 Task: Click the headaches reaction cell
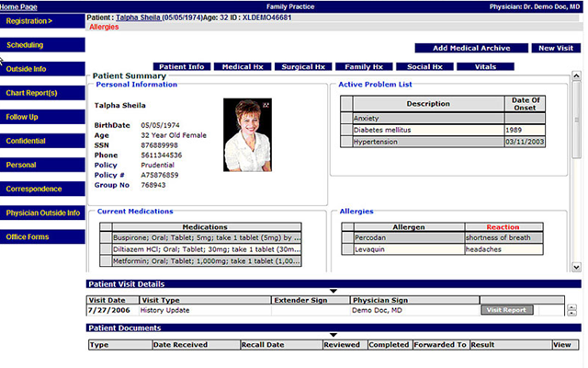pos(504,249)
